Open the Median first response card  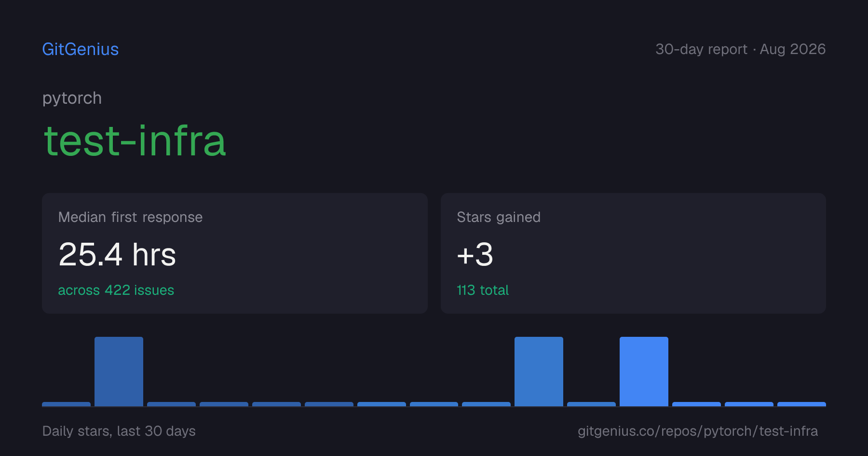click(235, 253)
